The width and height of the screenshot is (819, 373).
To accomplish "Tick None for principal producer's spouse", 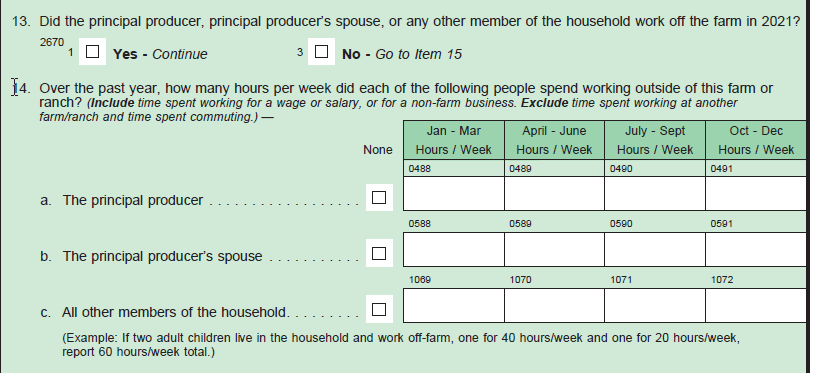I will pos(379,253).
